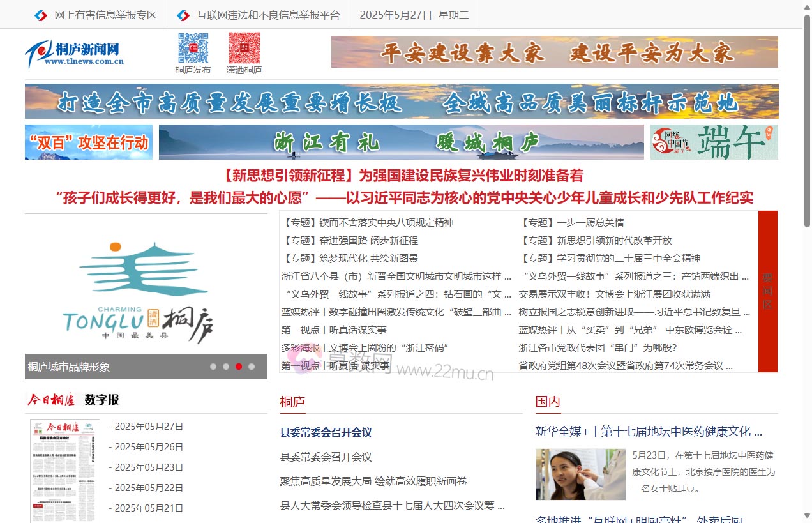Open the 桐庐 news section tab
The height and width of the screenshot is (523, 812).
(292, 402)
